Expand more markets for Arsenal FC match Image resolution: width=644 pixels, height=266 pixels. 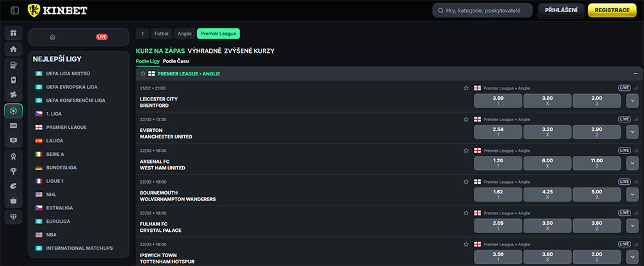click(x=632, y=163)
